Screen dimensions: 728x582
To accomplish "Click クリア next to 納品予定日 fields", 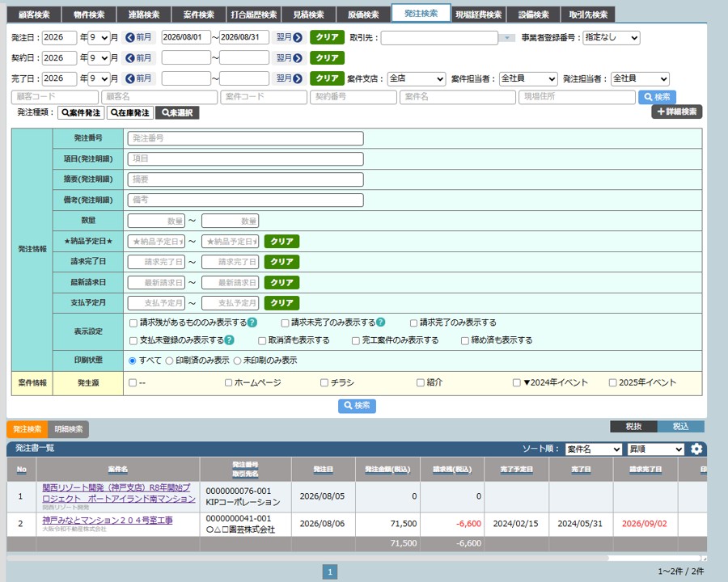I will pyautogui.click(x=281, y=242).
